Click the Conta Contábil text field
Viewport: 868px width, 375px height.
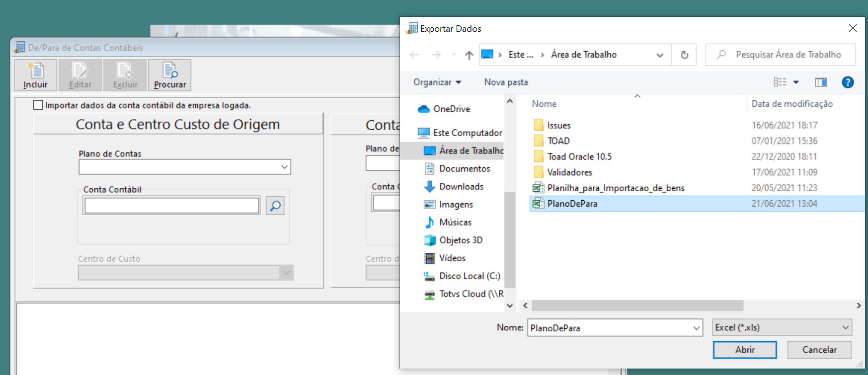click(x=172, y=205)
